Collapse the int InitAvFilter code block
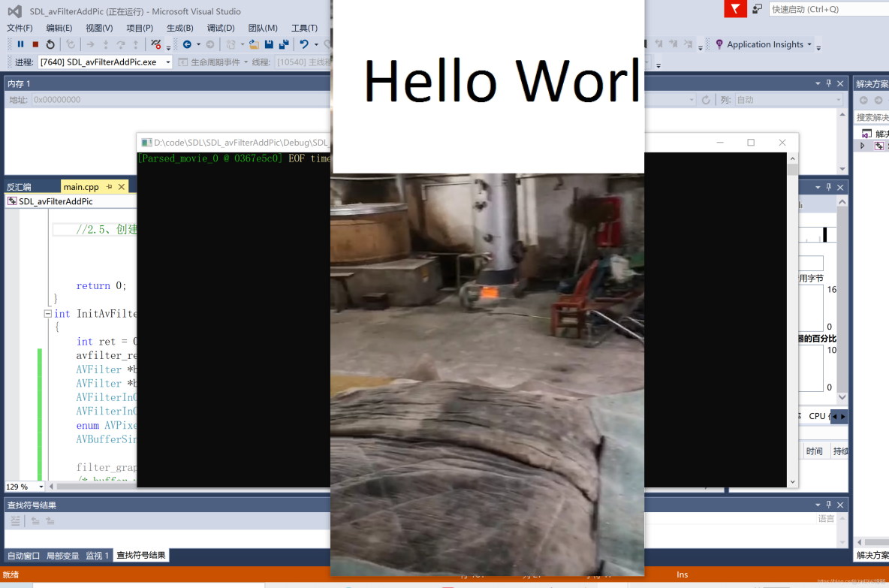 pos(47,314)
